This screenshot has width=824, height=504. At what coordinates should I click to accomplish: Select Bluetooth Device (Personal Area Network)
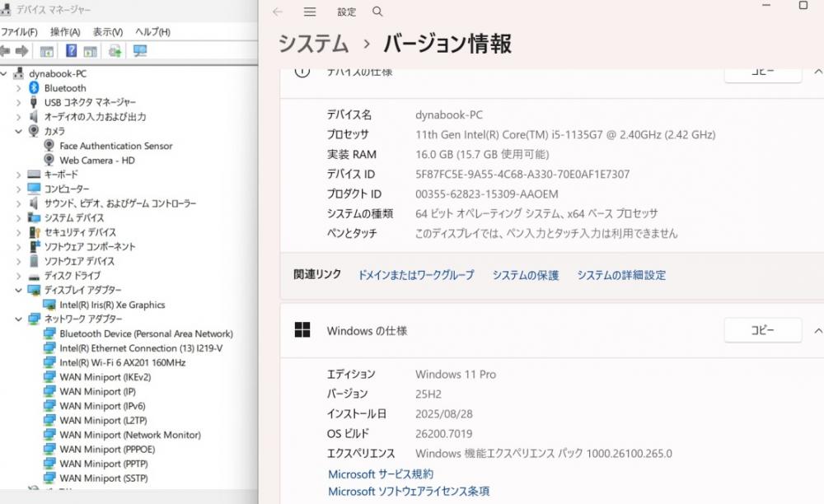[146, 334]
